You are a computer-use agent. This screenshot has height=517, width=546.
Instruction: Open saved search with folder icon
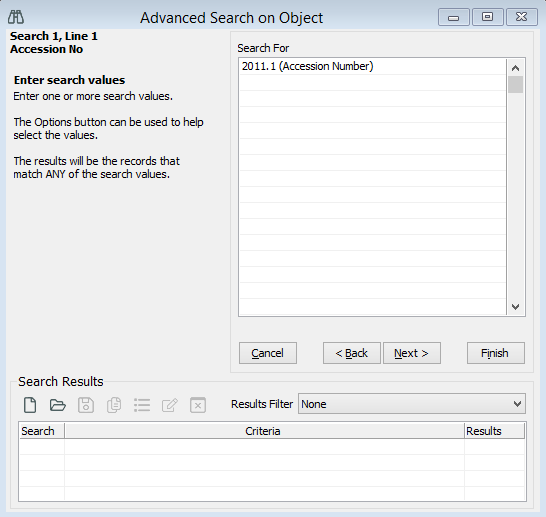[x=57, y=405]
